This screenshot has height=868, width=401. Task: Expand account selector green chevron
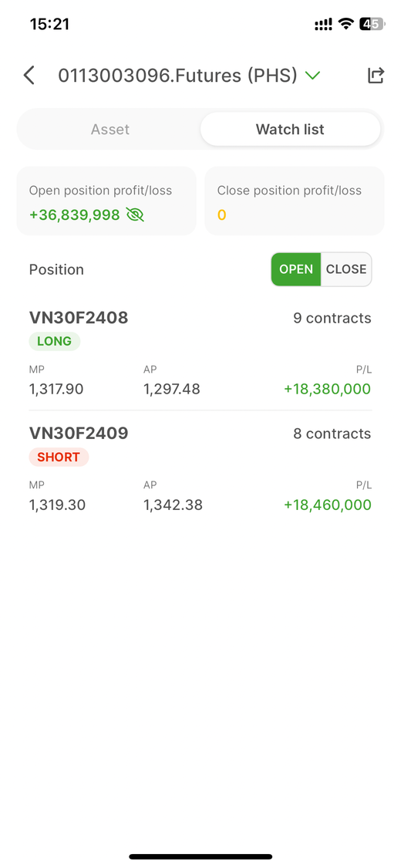tap(313, 75)
